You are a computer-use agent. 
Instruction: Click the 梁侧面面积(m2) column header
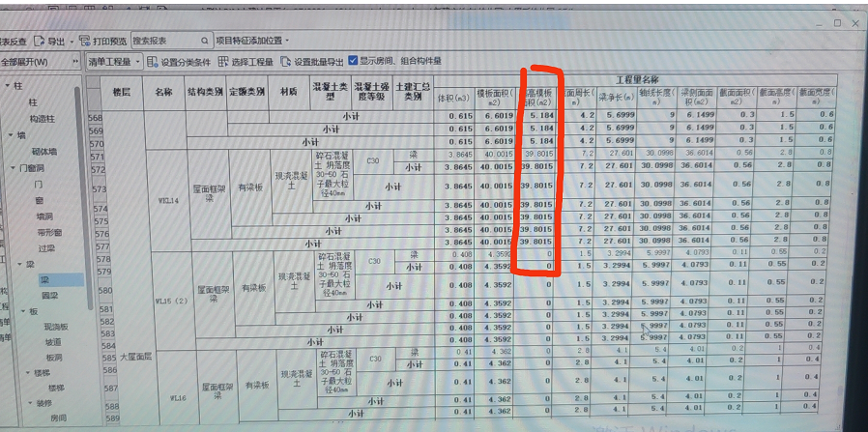pyautogui.click(x=696, y=97)
